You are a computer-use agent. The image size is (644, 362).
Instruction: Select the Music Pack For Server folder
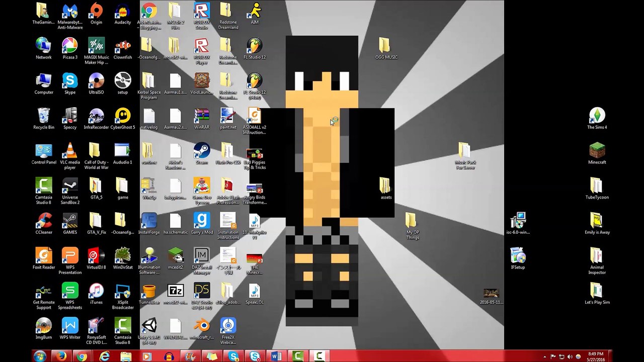(x=465, y=156)
